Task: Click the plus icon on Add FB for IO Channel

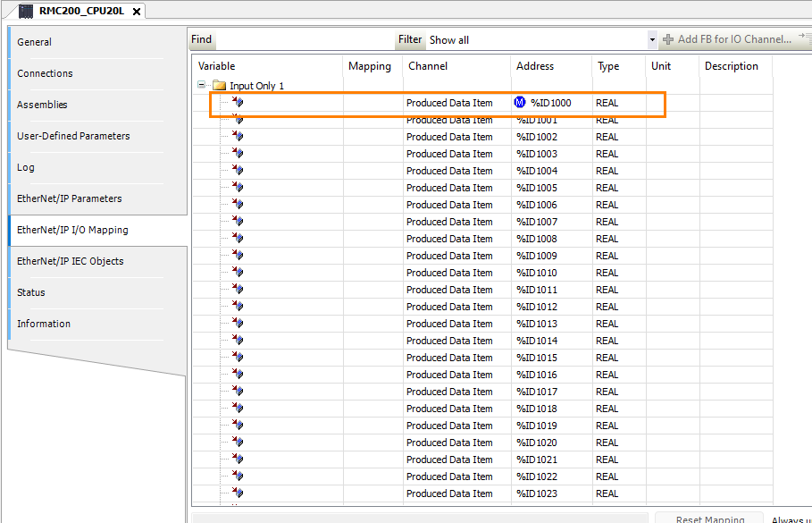Action: click(668, 39)
